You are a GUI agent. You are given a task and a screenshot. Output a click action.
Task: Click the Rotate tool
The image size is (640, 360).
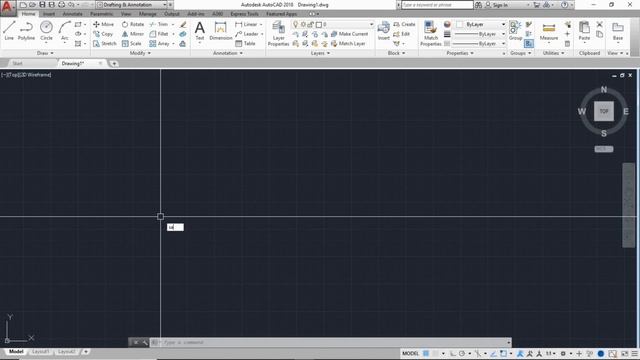[x=133, y=24]
